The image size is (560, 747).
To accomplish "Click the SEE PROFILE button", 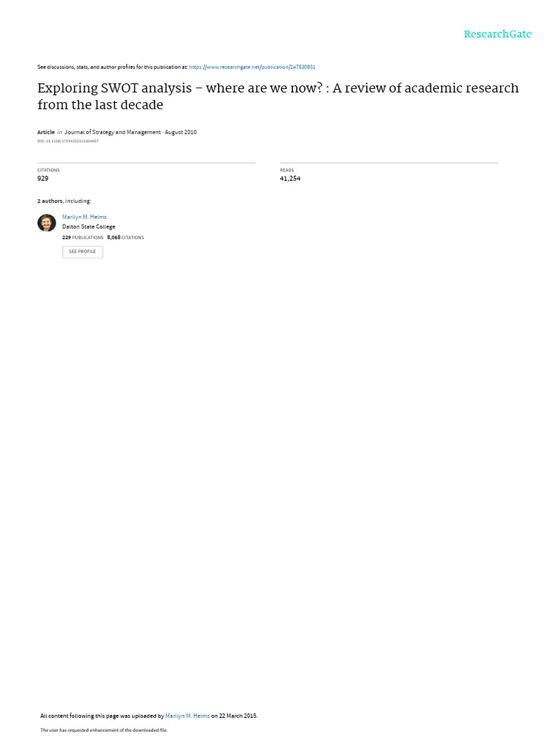I will (x=82, y=252).
